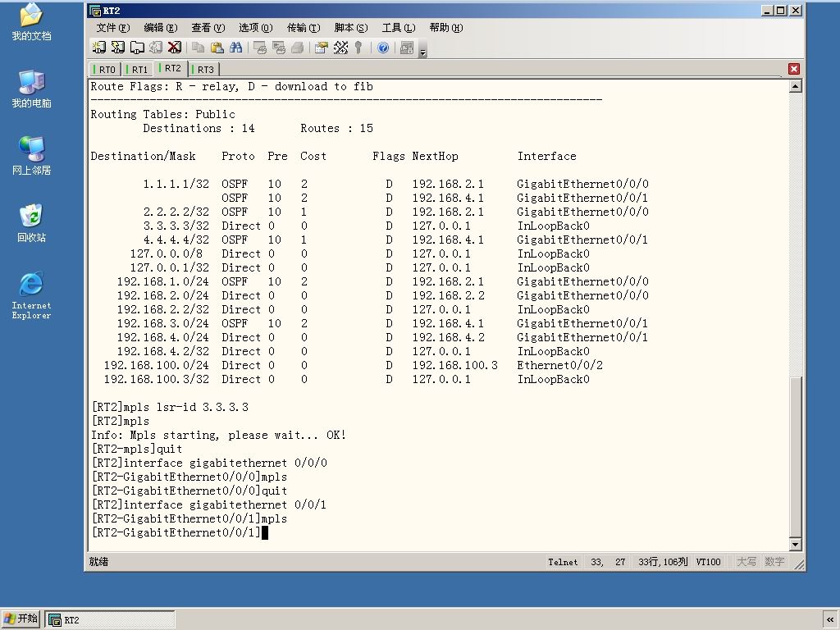Click the terminal scrollbar down arrow

point(796,545)
